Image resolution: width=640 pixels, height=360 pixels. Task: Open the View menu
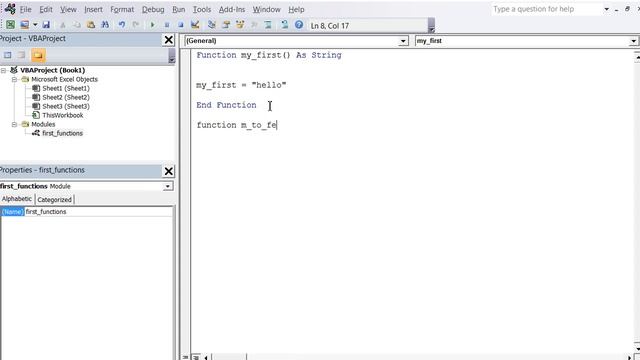coord(68,9)
